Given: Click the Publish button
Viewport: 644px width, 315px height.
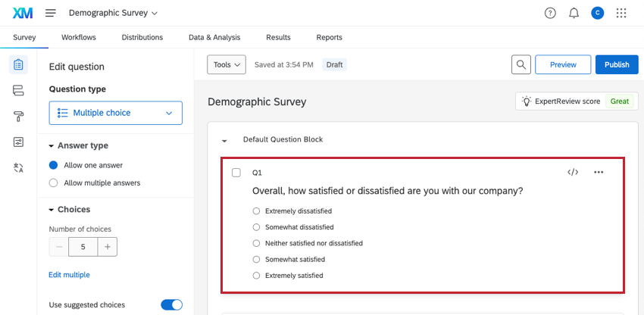Looking at the screenshot, I should (616, 65).
